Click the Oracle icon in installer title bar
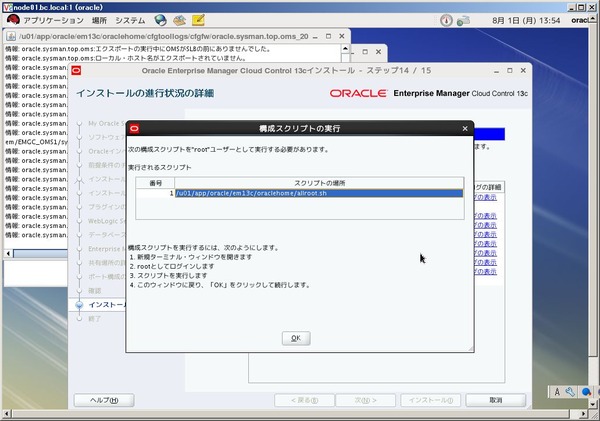Viewport: 600px width, 421px height. coord(76,70)
